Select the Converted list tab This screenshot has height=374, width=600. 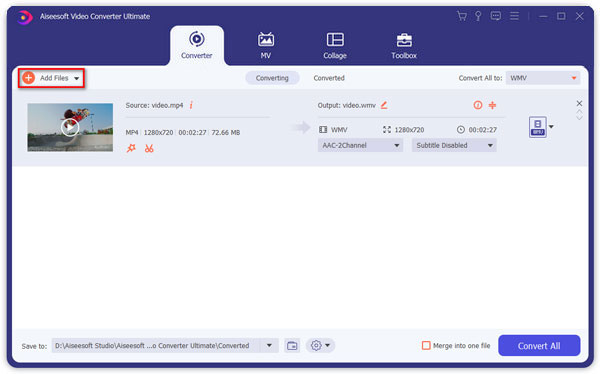(329, 78)
